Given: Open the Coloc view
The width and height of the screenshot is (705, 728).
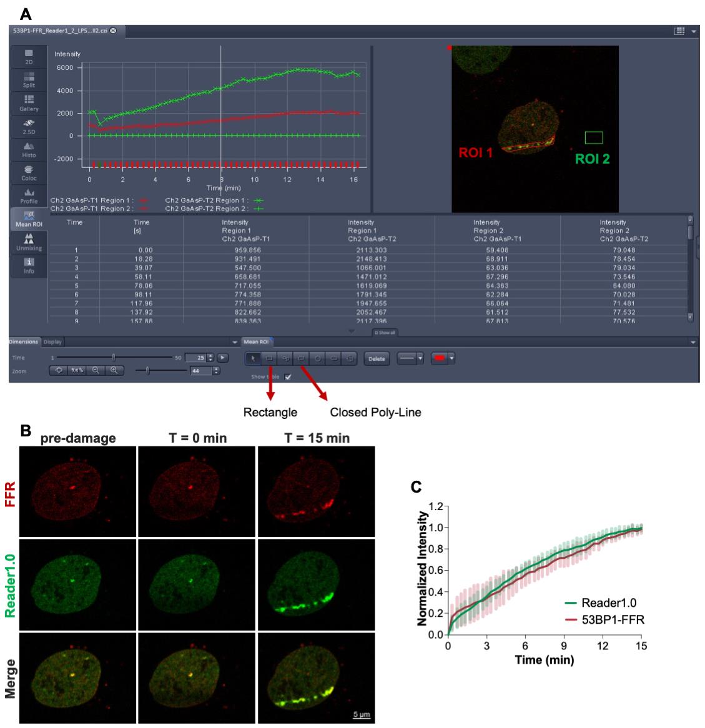Looking at the screenshot, I should click(29, 173).
